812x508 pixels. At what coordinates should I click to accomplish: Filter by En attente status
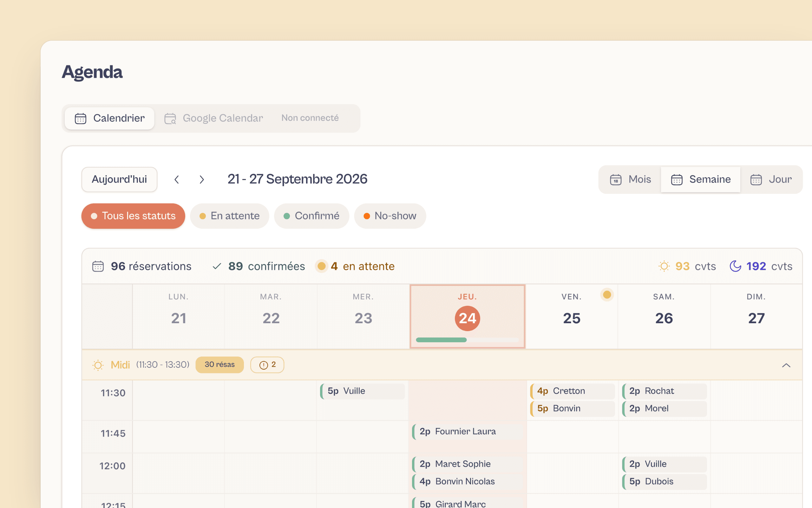[230, 216]
